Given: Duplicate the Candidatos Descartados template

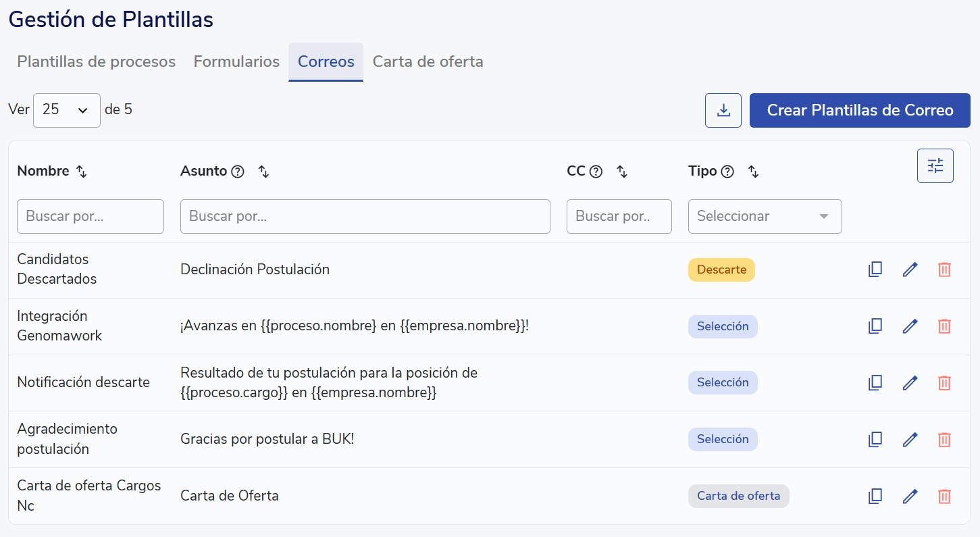Looking at the screenshot, I should 875,270.
